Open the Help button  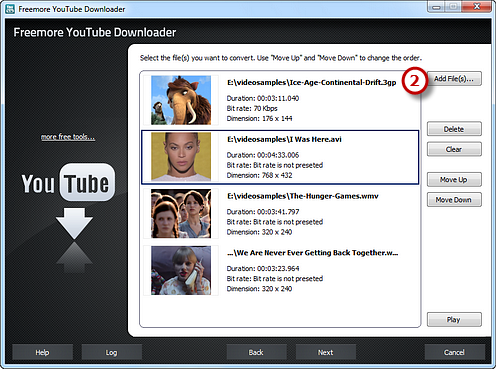(42, 352)
